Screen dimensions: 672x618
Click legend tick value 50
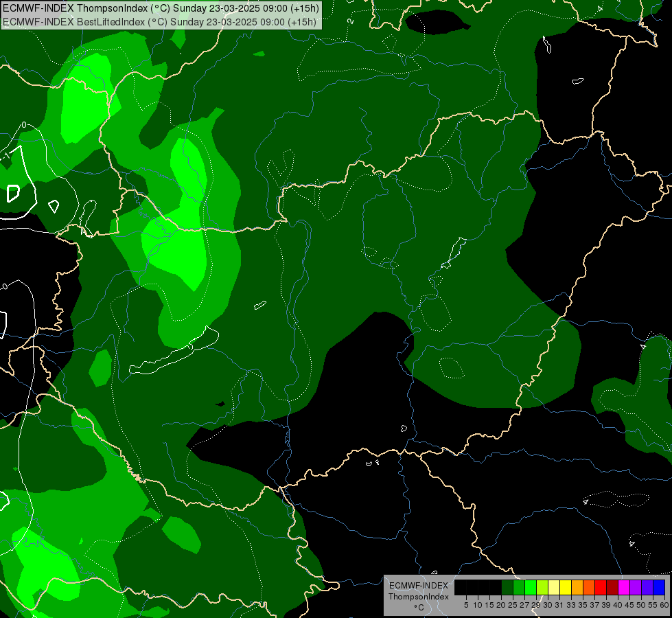(641, 605)
